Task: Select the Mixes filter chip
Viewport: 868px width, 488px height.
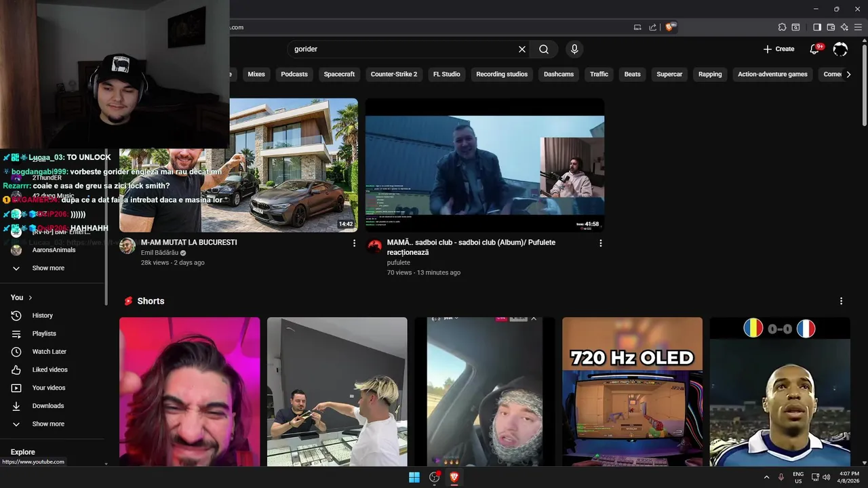Action: tap(256, 74)
